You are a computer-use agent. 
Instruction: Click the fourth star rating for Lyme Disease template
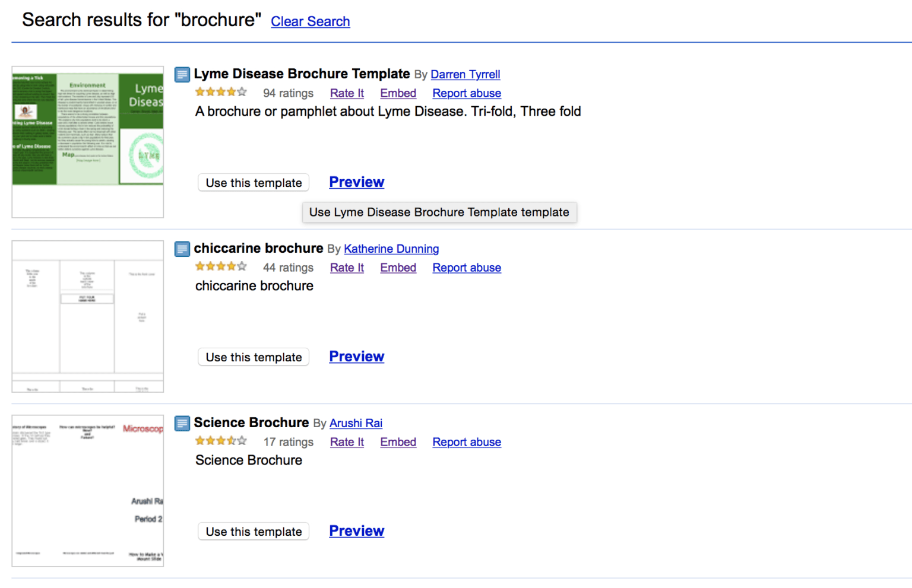click(x=232, y=92)
